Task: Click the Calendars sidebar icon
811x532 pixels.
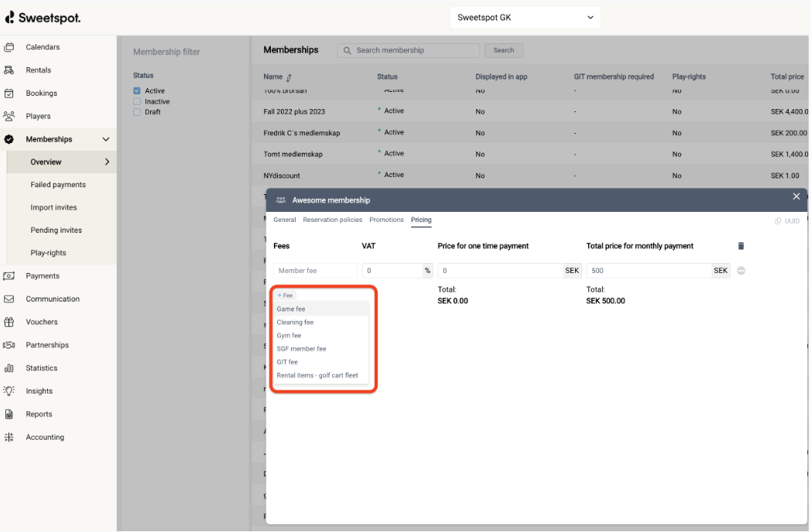Action: click(9, 47)
